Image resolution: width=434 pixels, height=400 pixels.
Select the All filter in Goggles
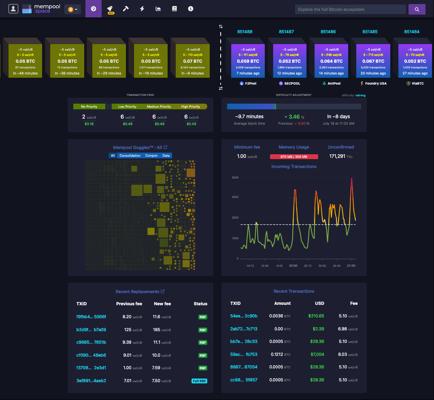pos(113,156)
